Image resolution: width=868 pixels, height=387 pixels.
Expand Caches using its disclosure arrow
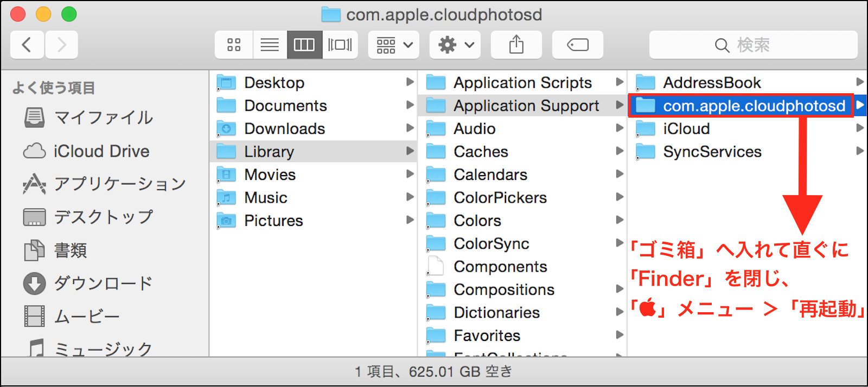620,151
